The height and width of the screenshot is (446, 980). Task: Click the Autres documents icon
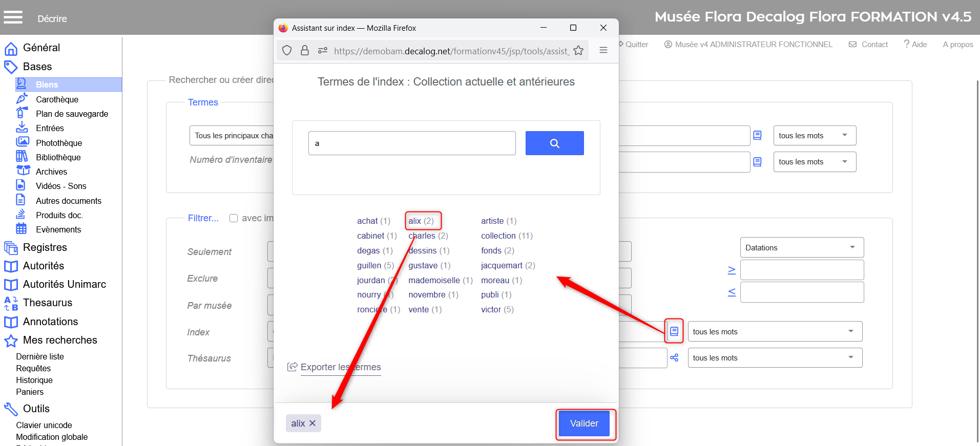pos(21,200)
